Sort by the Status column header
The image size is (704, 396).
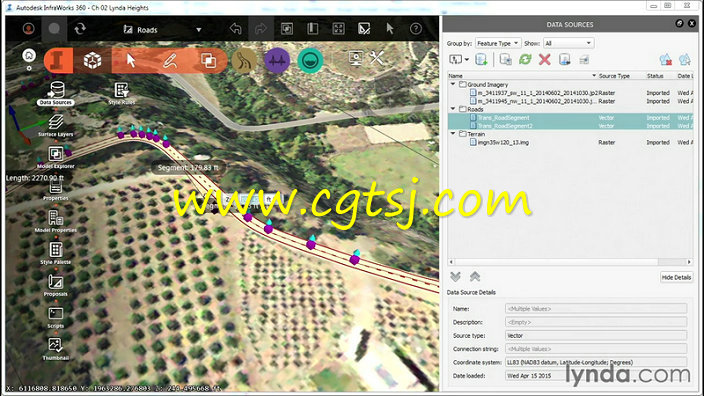coord(655,76)
